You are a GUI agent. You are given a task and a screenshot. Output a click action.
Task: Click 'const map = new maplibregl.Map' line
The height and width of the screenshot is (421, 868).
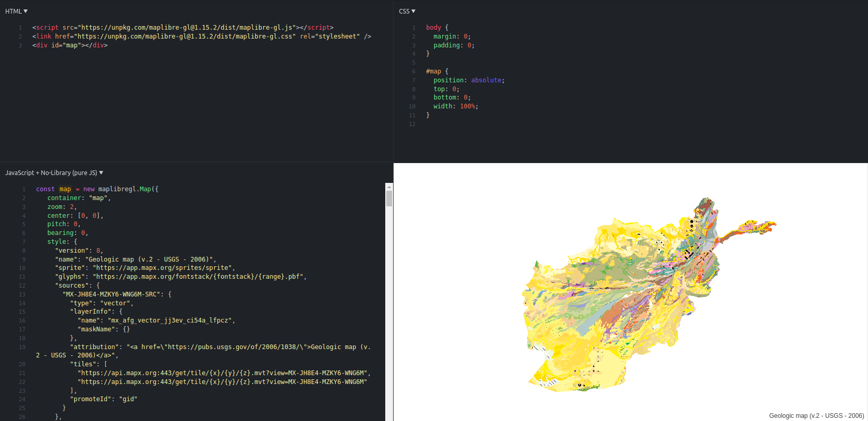97,189
